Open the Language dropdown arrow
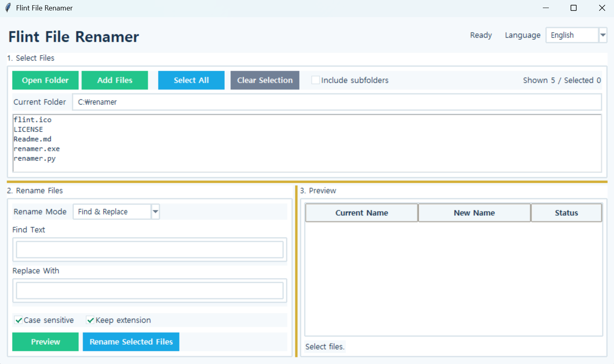This screenshot has width=614, height=364. pos(603,35)
